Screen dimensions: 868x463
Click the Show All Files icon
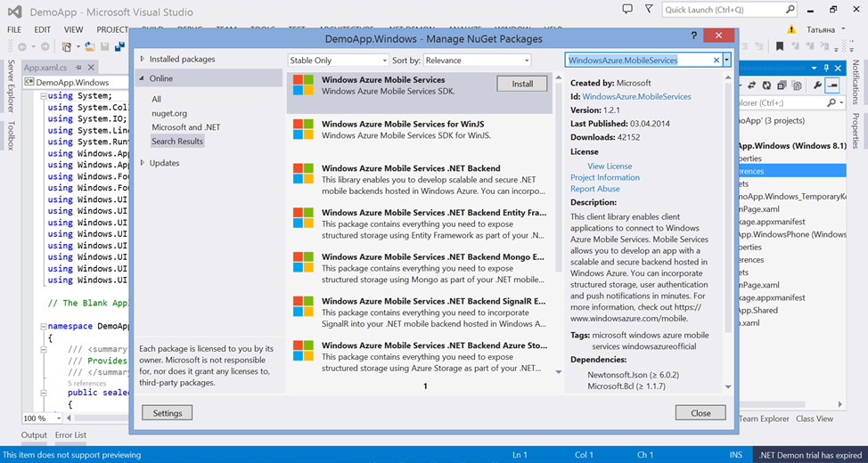[x=797, y=85]
